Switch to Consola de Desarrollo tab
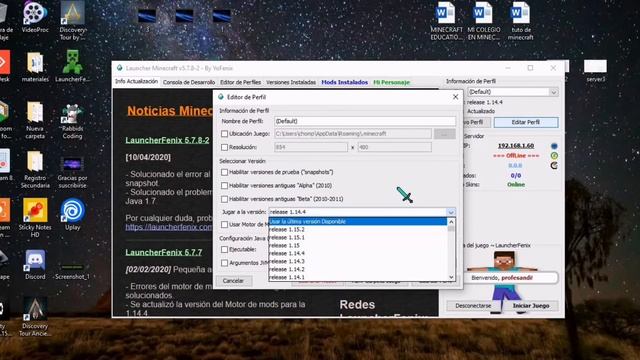This screenshot has height=360, width=640. click(189, 82)
